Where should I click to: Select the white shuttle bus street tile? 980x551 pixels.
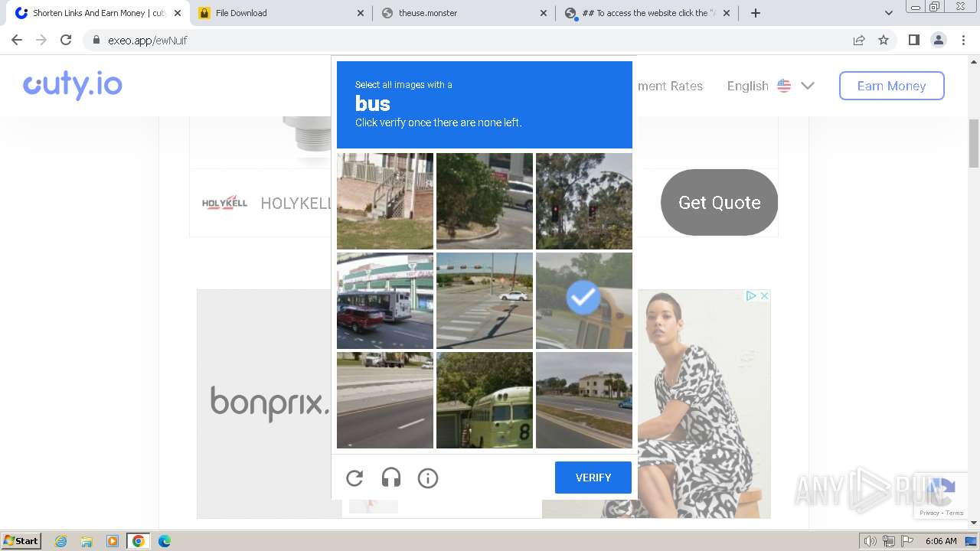point(385,301)
